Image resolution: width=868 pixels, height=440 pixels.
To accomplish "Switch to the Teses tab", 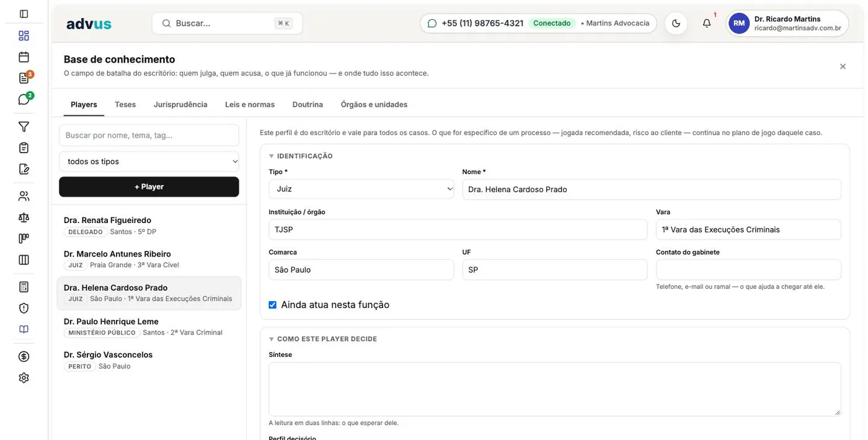I will [x=125, y=104].
